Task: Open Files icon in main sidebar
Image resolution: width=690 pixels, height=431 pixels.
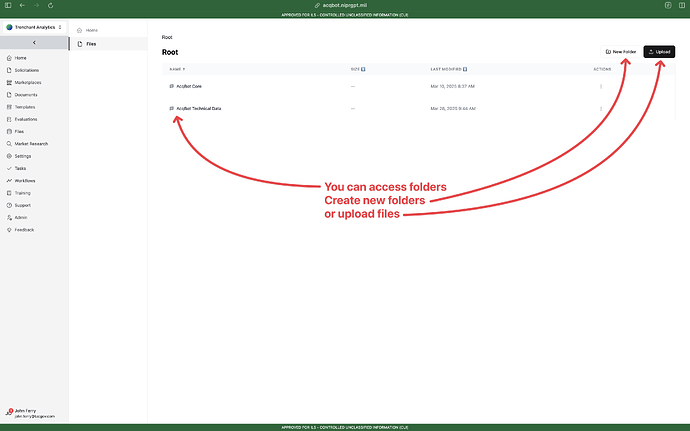Action: [9, 132]
